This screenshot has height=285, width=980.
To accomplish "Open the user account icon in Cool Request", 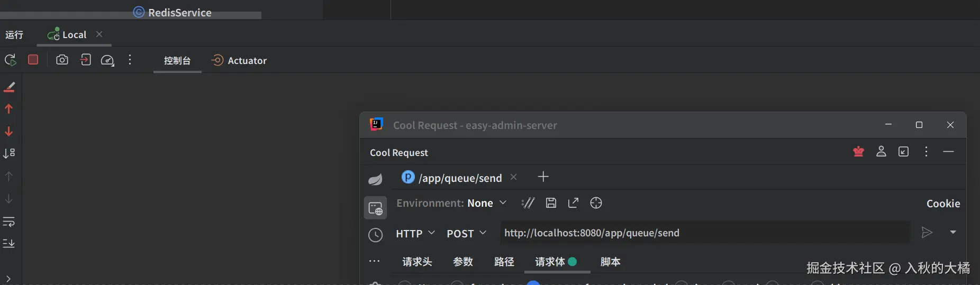I will [x=881, y=152].
